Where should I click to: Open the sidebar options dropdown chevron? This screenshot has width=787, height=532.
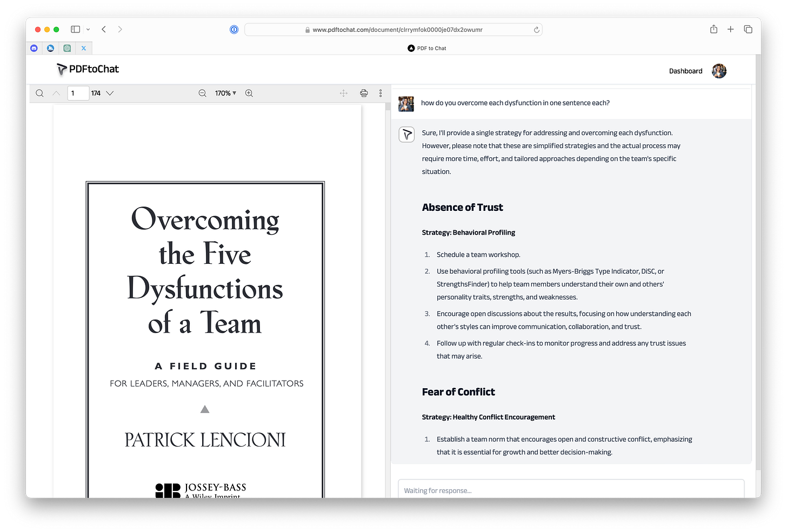click(x=88, y=29)
